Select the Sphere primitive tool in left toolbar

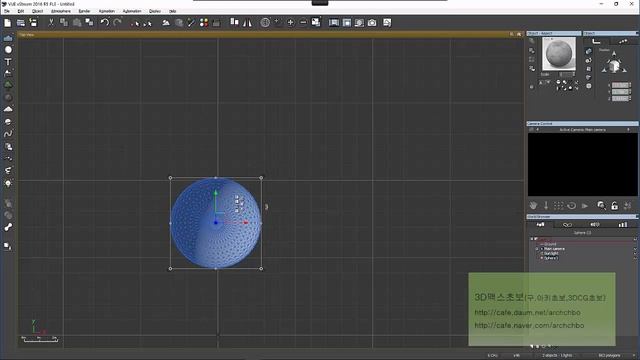pos(8,50)
